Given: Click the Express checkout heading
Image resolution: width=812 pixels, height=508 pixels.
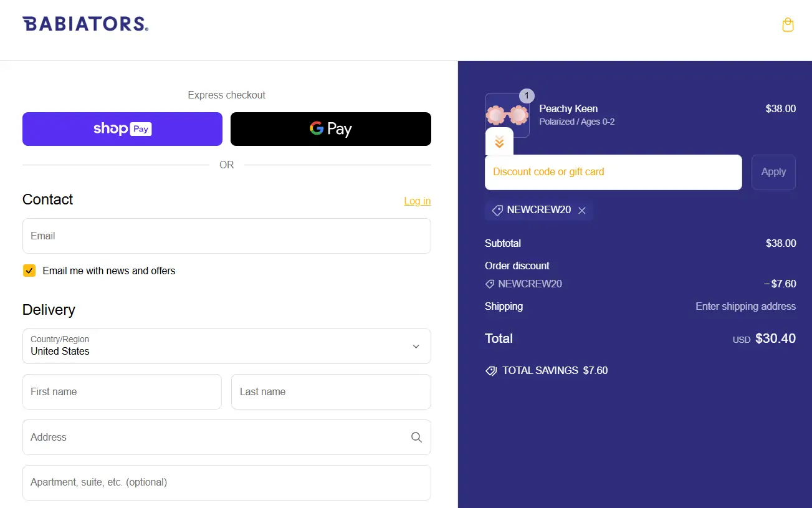Looking at the screenshot, I should (227, 95).
